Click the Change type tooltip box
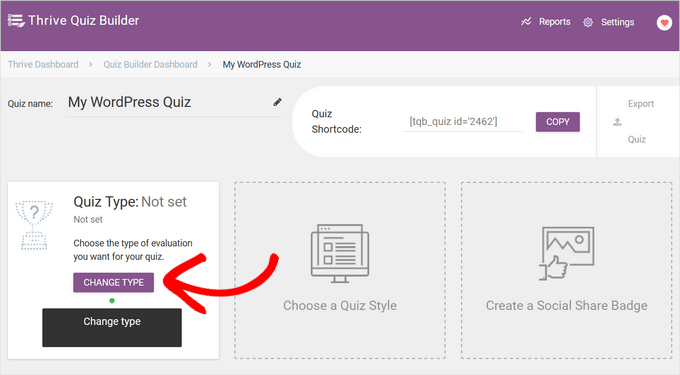680x375 pixels. click(112, 327)
